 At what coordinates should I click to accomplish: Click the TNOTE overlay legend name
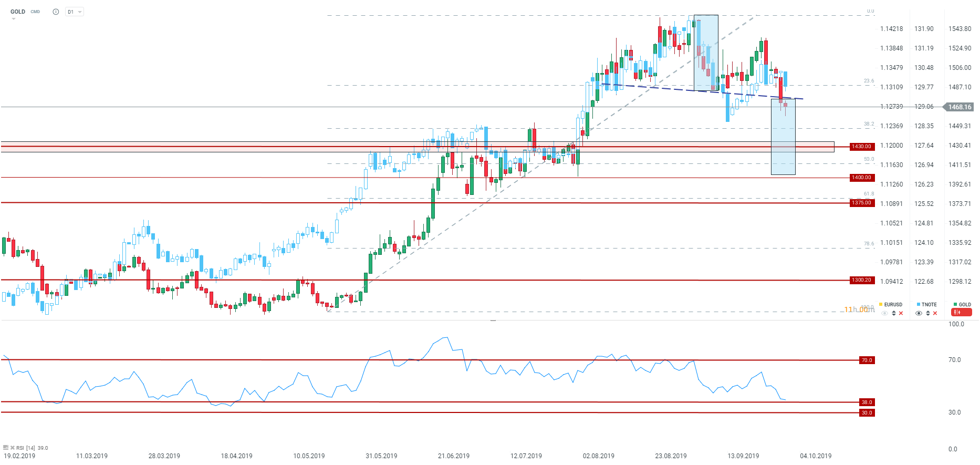(x=929, y=305)
